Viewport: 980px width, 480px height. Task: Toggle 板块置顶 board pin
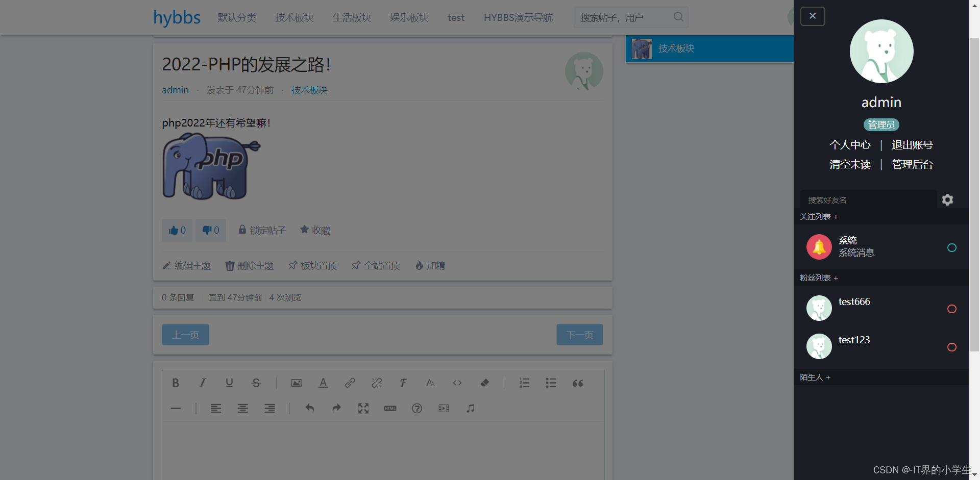pyautogui.click(x=313, y=266)
